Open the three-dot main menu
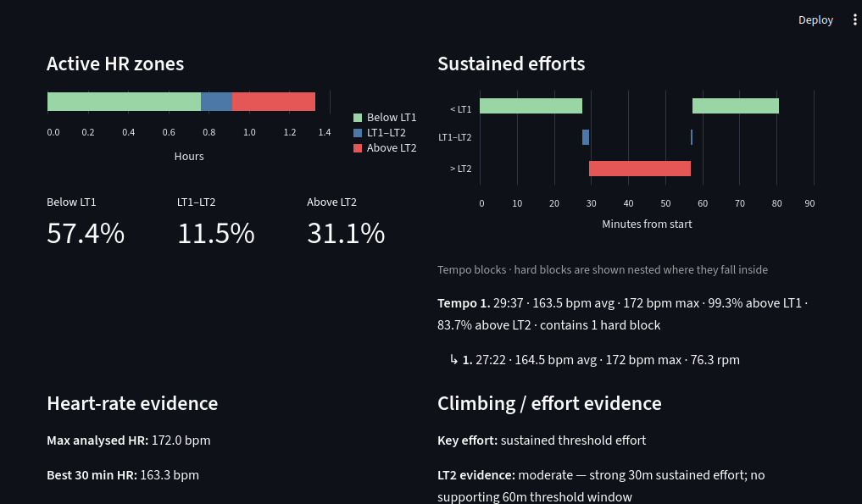The image size is (862, 504). 854,19
